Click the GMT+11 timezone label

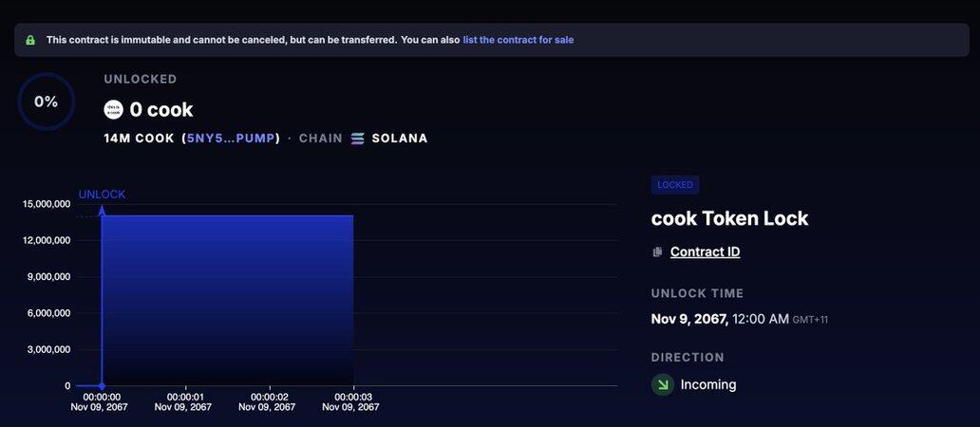pos(810,320)
